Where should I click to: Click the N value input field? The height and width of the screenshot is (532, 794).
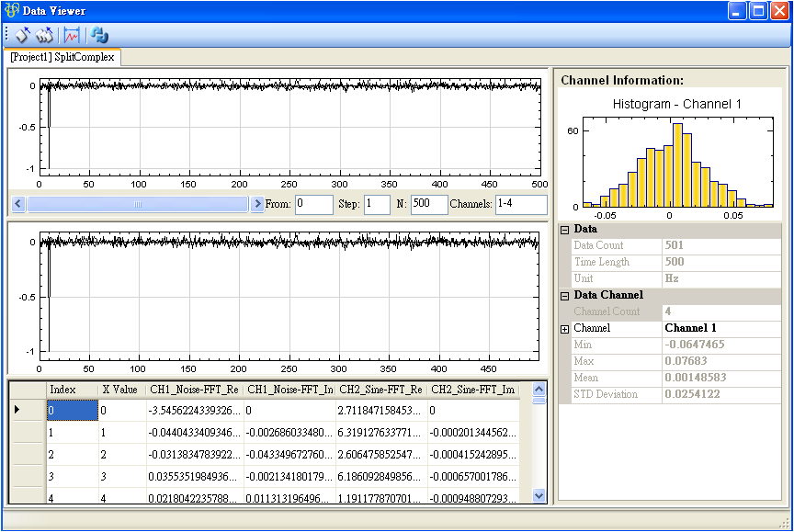428,204
